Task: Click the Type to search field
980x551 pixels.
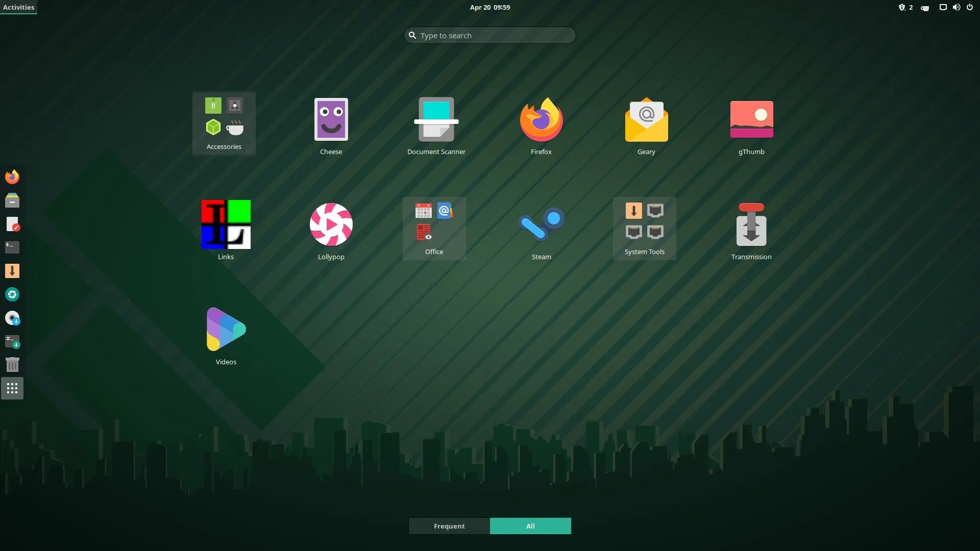Action: [489, 35]
